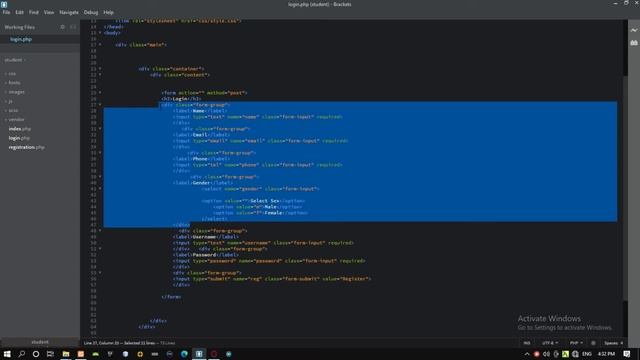Click the green NVIDIA tray icon

point(565,354)
